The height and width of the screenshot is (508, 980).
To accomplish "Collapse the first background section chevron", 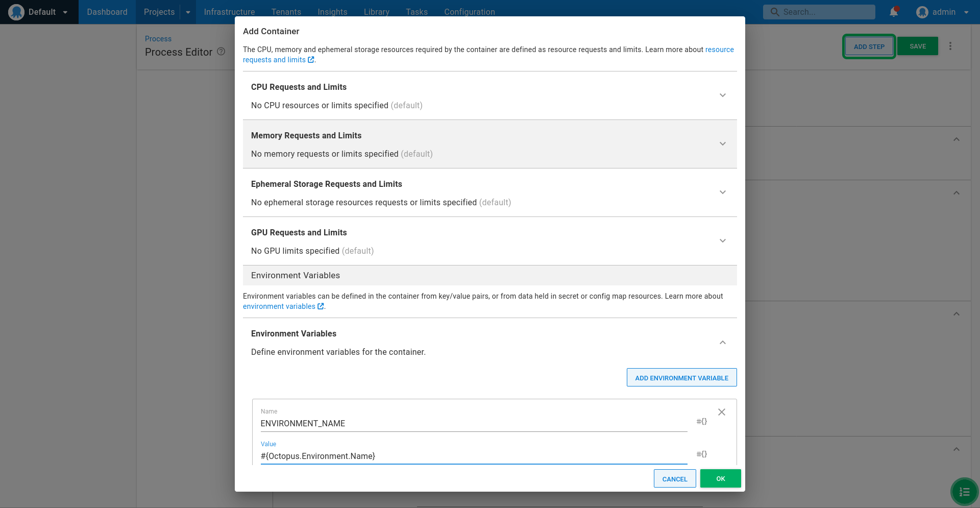I will 957,139.
